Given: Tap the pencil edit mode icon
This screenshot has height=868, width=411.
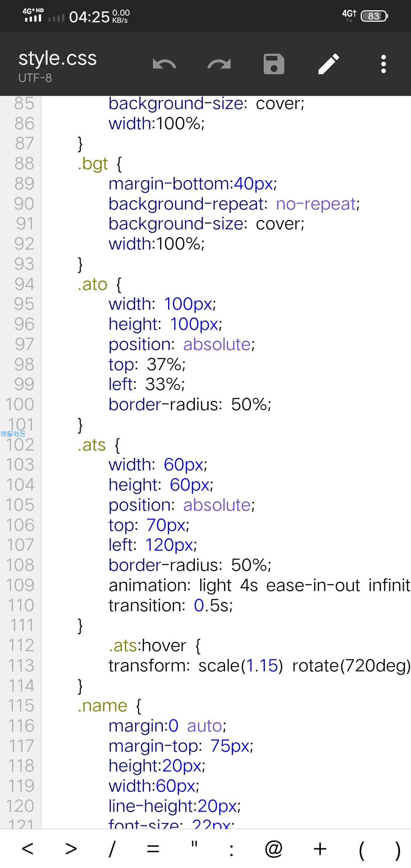Looking at the screenshot, I should pyautogui.click(x=329, y=64).
